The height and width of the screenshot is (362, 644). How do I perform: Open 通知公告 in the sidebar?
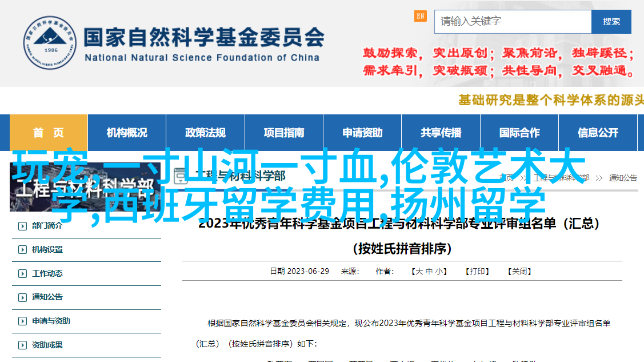pyautogui.click(x=47, y=297)
